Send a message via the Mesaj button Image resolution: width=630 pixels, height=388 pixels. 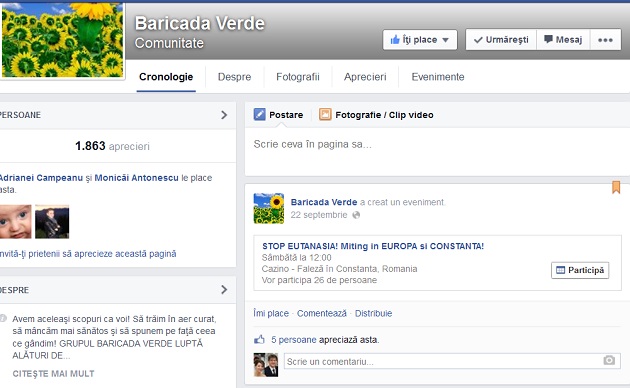tap(563, 40)
